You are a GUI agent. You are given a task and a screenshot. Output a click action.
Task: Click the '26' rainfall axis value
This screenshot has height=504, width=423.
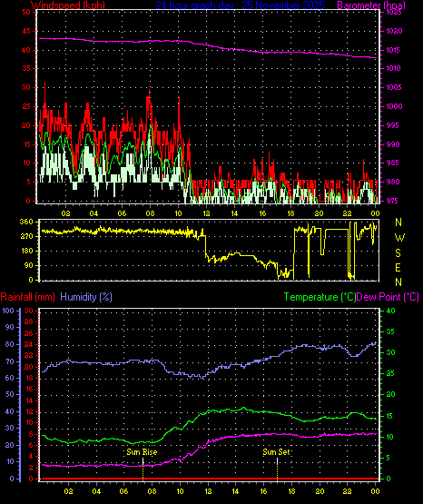coord(29,333)
